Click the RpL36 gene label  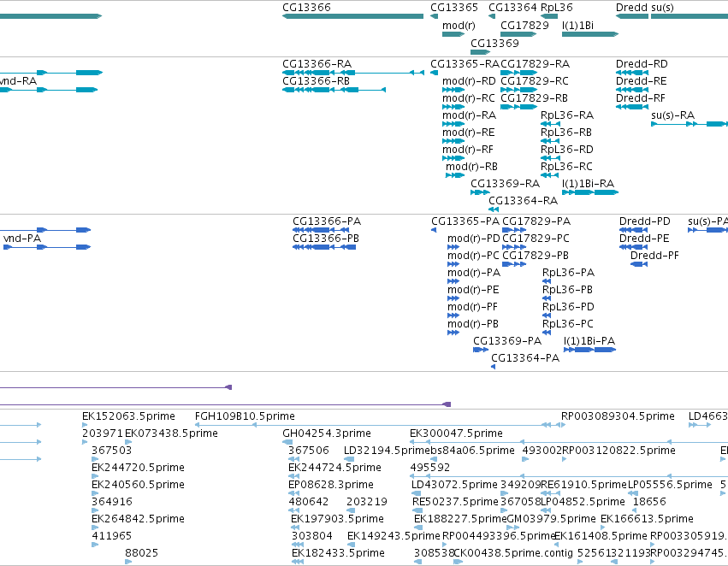(557, 8)
